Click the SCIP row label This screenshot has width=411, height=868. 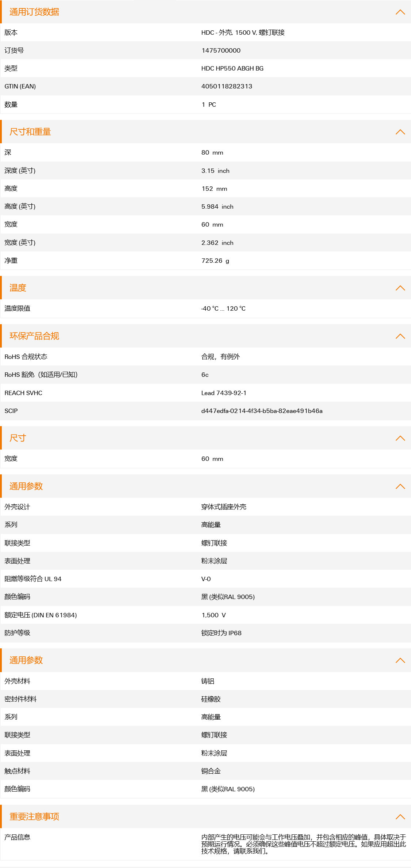tap(11, 411)
